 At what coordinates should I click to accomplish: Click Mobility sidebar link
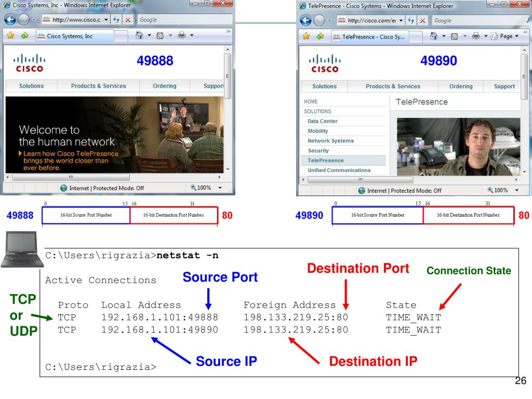[317, 131]
